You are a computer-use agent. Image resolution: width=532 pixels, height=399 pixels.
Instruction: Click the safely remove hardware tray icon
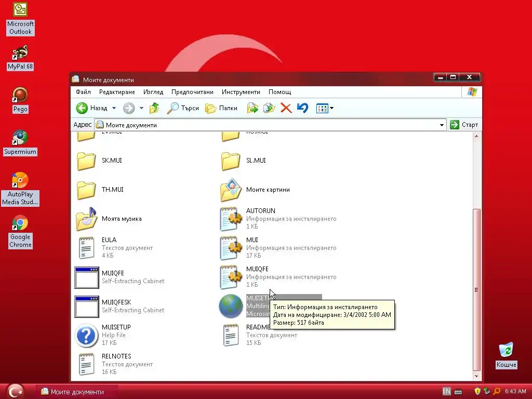[487, 392]
